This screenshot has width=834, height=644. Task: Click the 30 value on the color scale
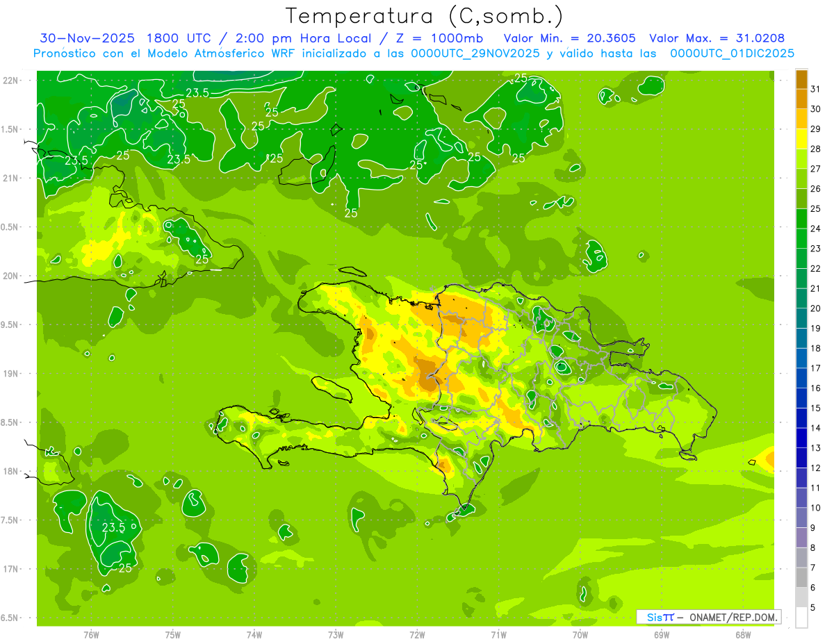[x=816, y=109]
